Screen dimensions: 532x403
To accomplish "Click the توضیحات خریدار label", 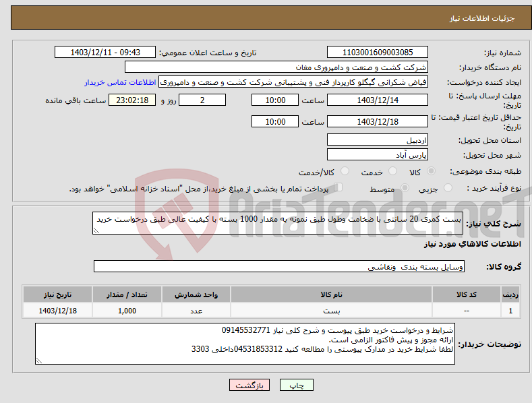I will 490,344.
